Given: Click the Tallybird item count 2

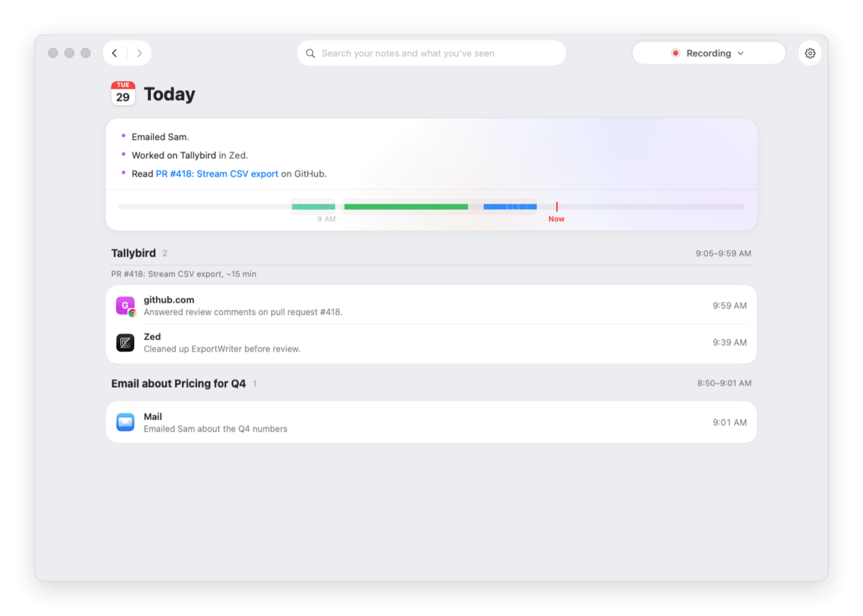Looking at the screenshot, I should 165,253.
